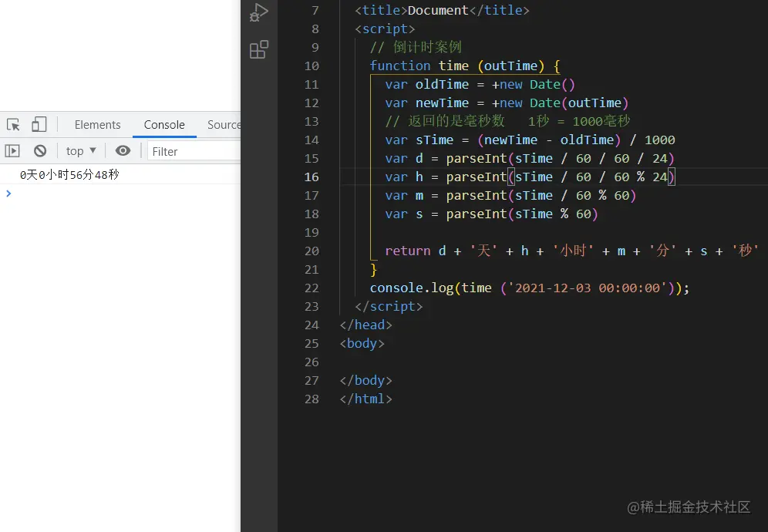Click the date string '2021-12-03 00:00:00'
This screenshot has height=532, width=768.
point(588,288)
